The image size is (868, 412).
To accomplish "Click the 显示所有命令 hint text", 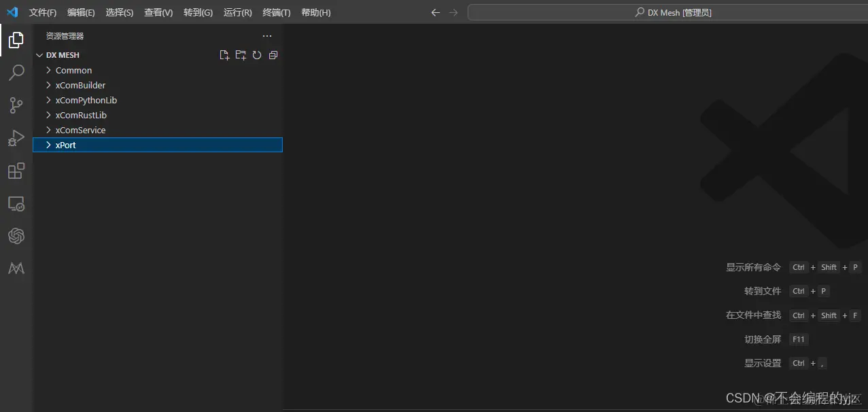I will pos(753,267).
